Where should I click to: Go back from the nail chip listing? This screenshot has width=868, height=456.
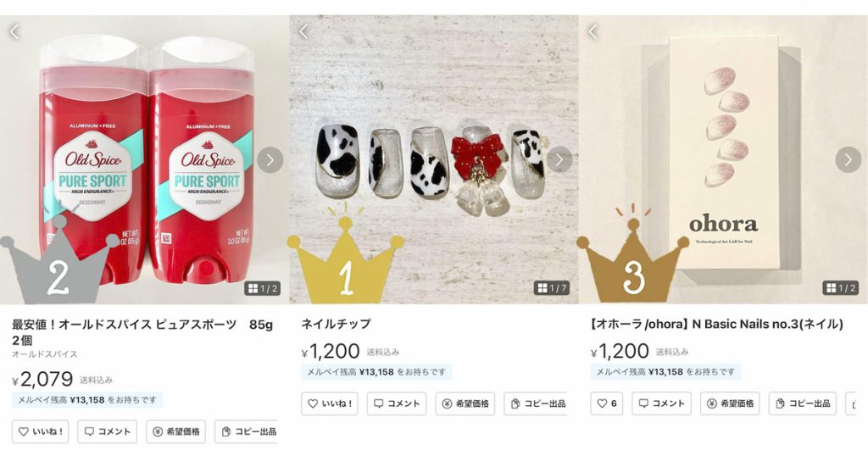tap(303, 31)
